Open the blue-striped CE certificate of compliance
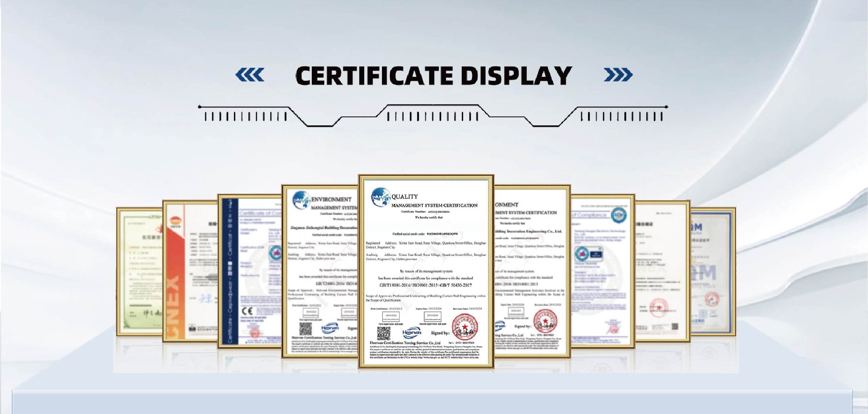Viewport: 868px width, 414px height. [x=249, y=271]
